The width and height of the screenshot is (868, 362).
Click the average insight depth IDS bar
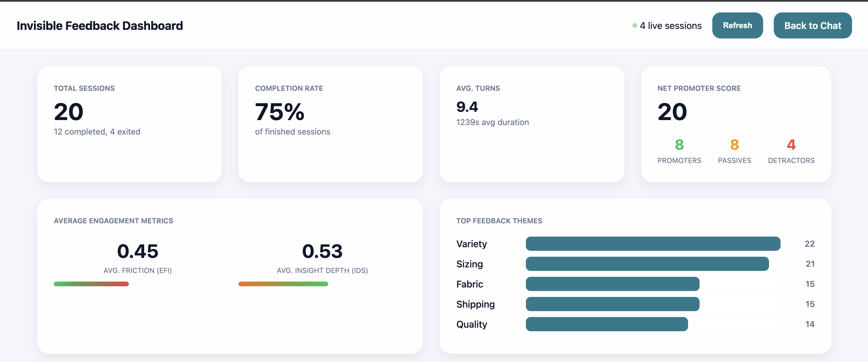click(283, 284)
